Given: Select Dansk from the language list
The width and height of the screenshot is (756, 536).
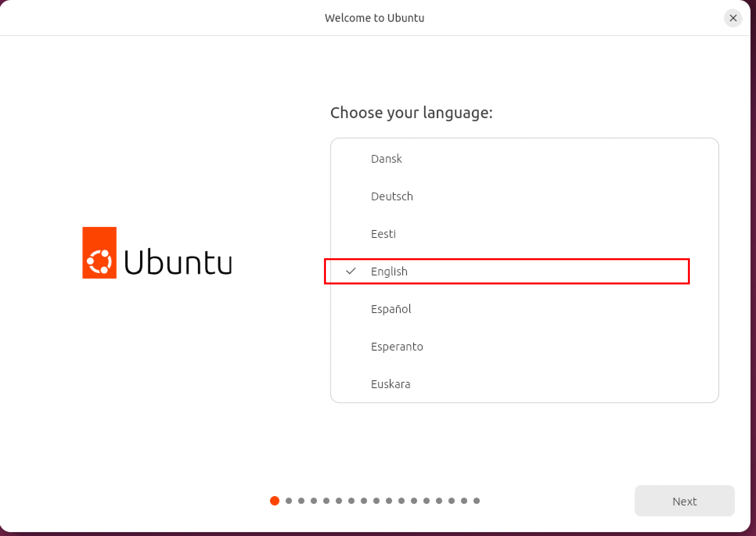Looking at the screenshot, I should click(x=524, y=158).
